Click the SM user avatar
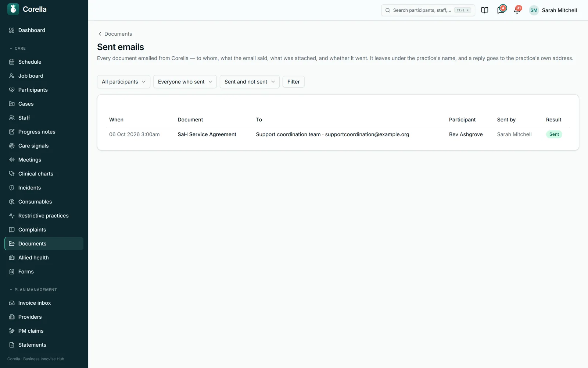 pyautogui.click(x=534, y=10)
